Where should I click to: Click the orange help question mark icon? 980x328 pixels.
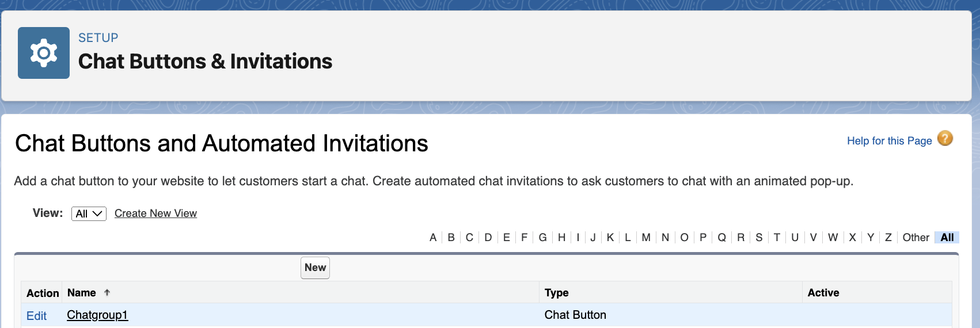pos(945,139)
